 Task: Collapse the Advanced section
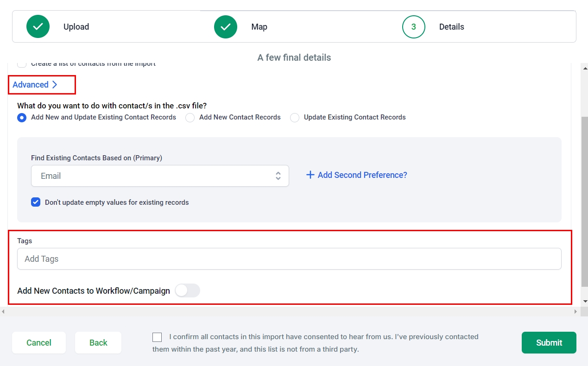(x=31, y=85)
